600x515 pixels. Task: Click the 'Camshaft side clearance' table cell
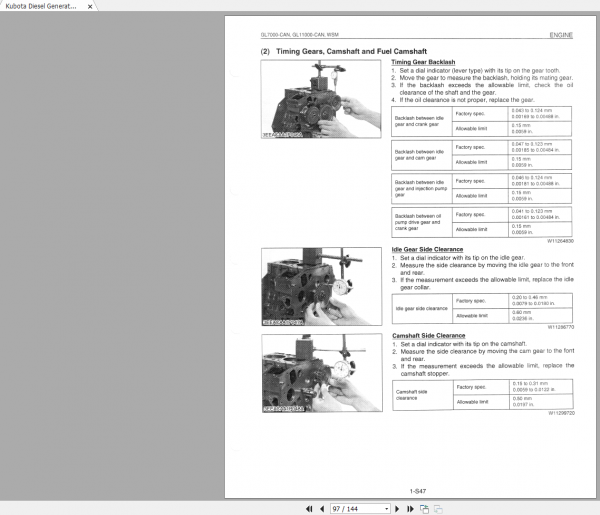pyautogui.click(x=423, y=395)
